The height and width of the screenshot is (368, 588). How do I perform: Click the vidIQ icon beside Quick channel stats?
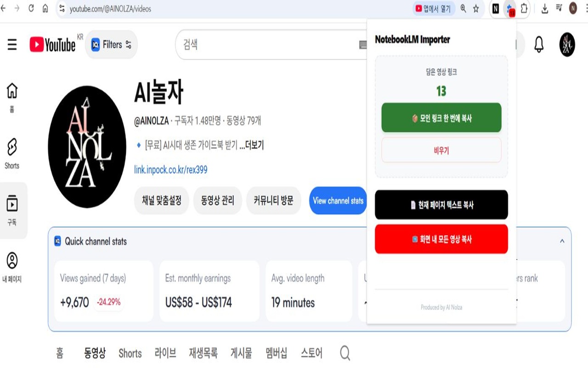pos(57,241)
